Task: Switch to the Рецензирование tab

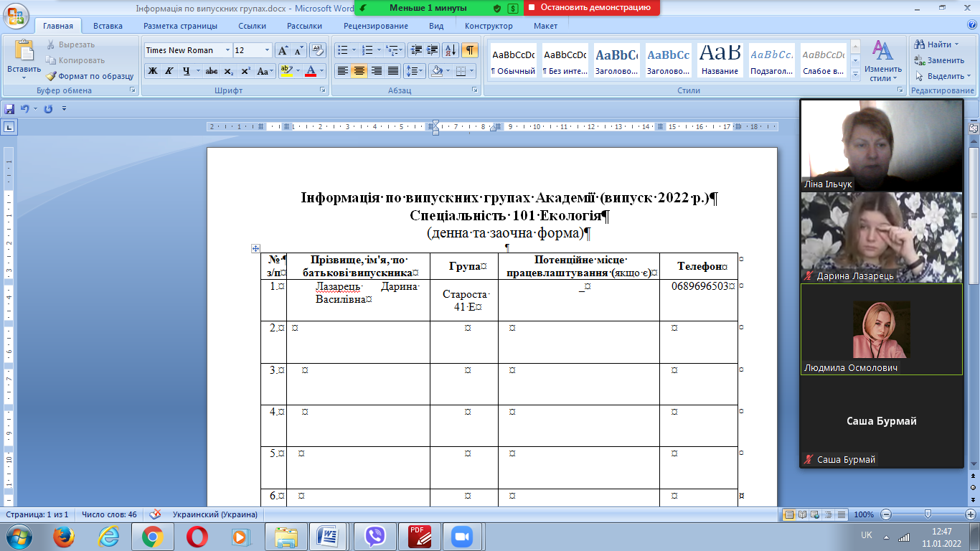Action: pos(375,26)
